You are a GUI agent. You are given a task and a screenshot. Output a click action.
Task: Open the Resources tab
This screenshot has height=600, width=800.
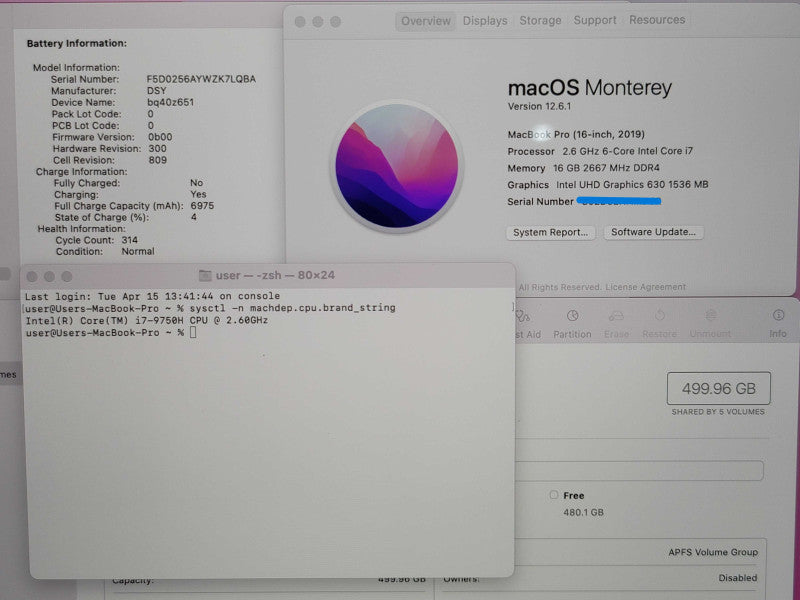657,19
